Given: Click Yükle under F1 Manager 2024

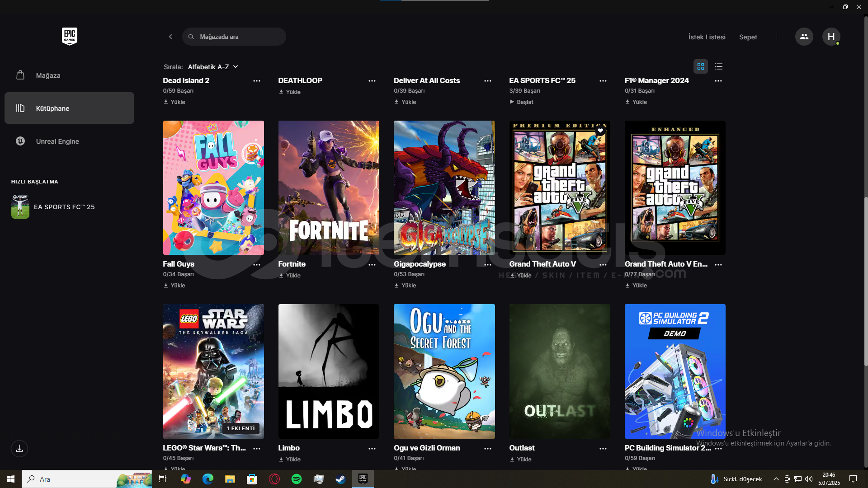Looking at the screenshot, I should click(x=636, y=102).
